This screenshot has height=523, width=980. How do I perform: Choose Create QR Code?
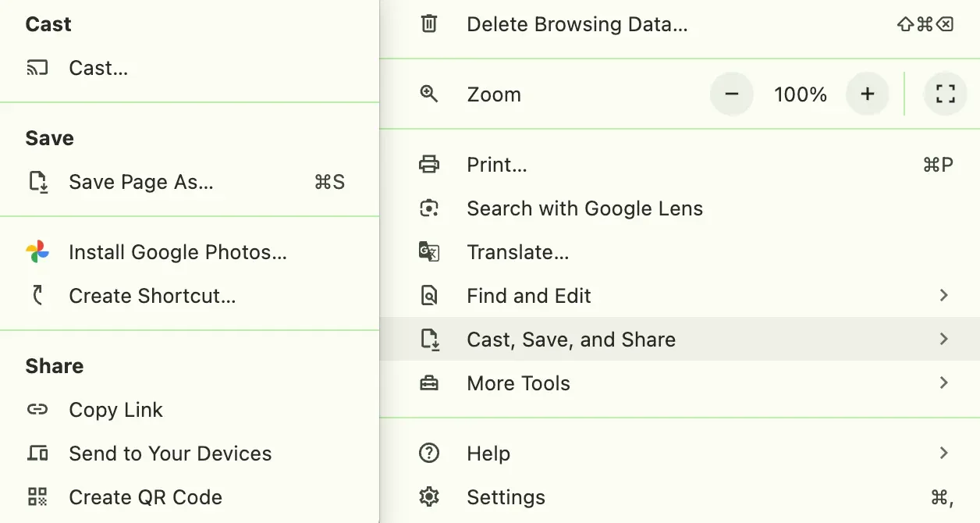[190, 497]
